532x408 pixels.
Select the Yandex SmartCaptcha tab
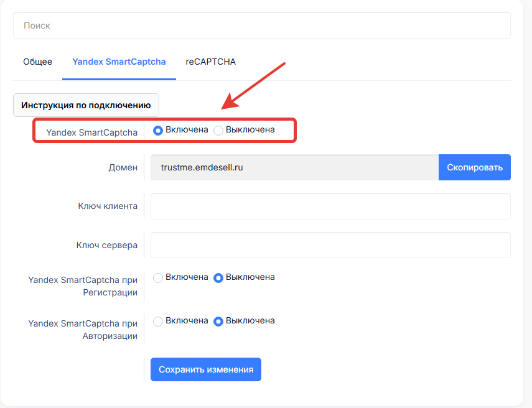pyautogui.click(x=119, y=62)
